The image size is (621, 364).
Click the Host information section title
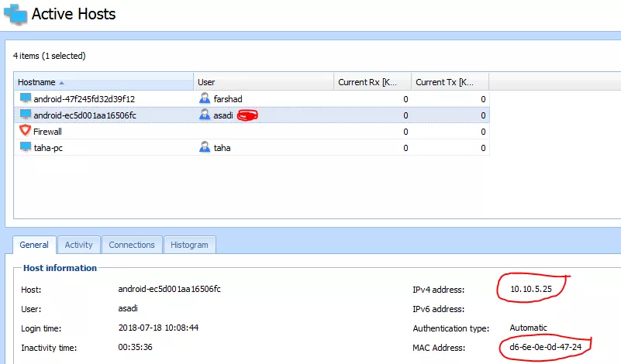pyautogui.click(x=60, y=268)
